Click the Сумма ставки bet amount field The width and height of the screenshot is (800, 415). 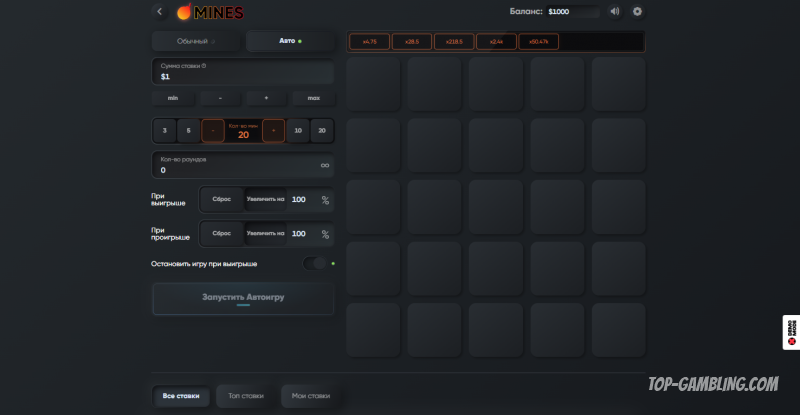[243, 72]
